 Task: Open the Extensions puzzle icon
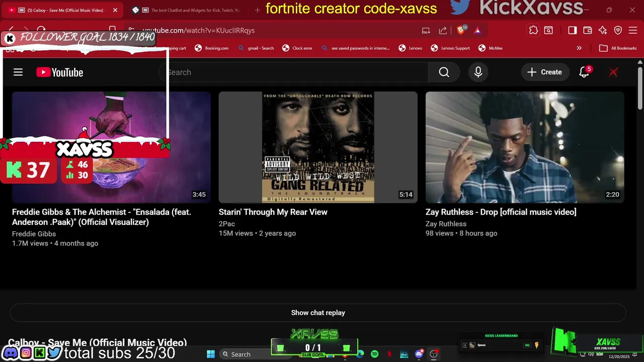533,30
